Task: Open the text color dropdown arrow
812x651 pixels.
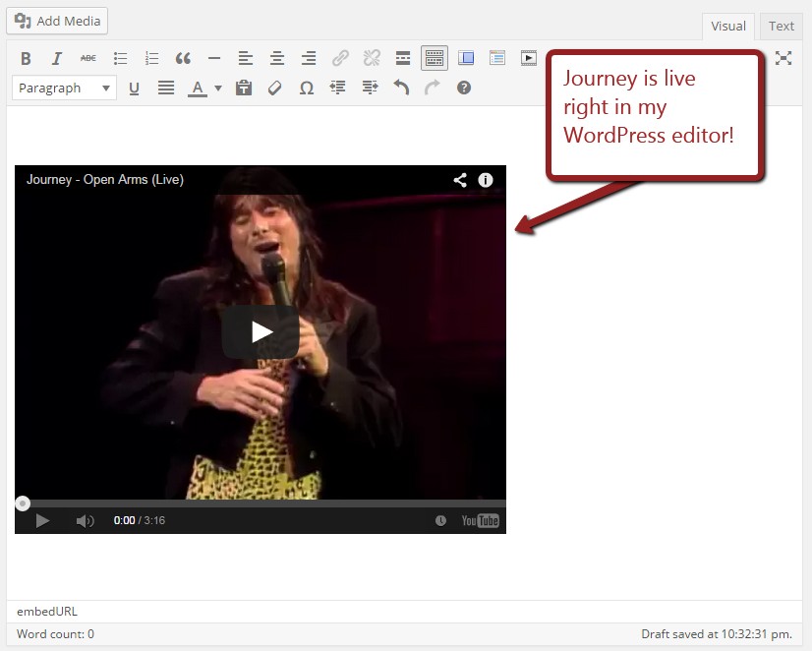Action: (x=218, y=89)
